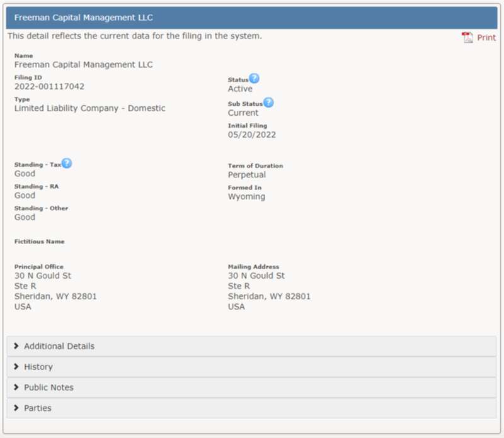
Task: Open the Sub Status help icon
Action: (x=268, y=103)
